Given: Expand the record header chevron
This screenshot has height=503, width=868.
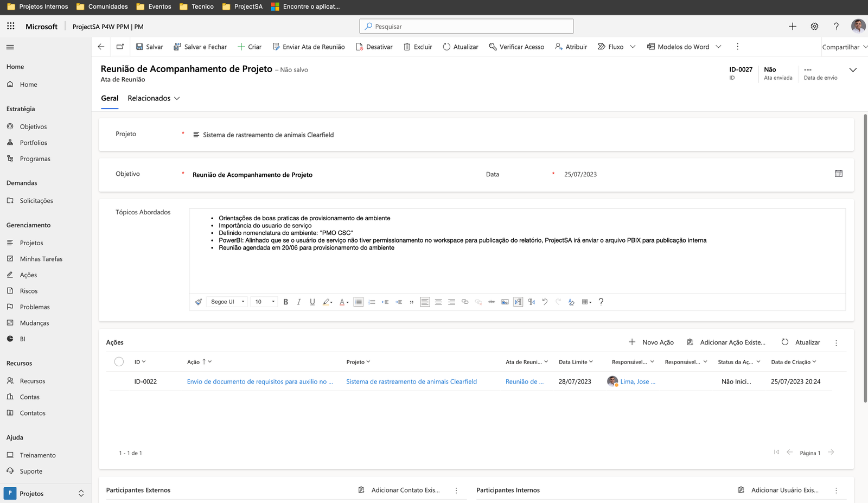Looking at the screenshot, I should (853, 70).
